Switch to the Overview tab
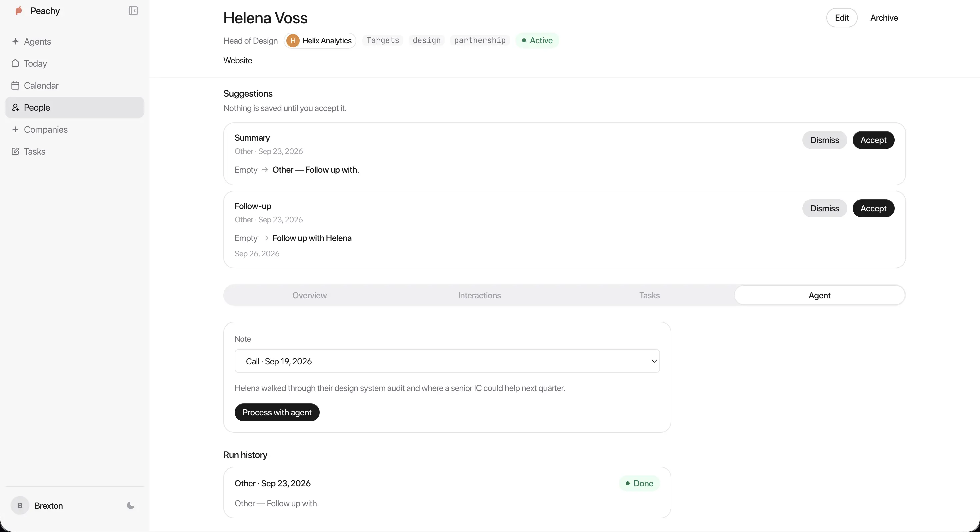Screen dimensions: 980x532 click(x=309, y=295)
